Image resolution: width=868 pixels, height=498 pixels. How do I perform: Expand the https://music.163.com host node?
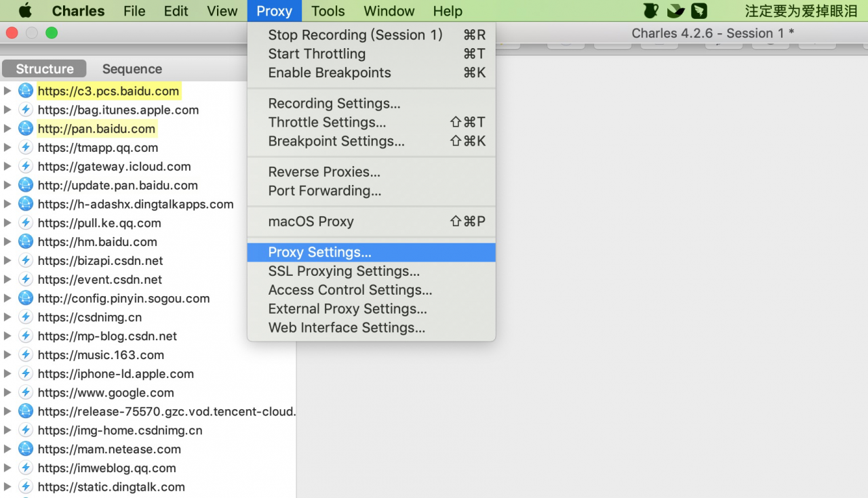click(7, 354)
